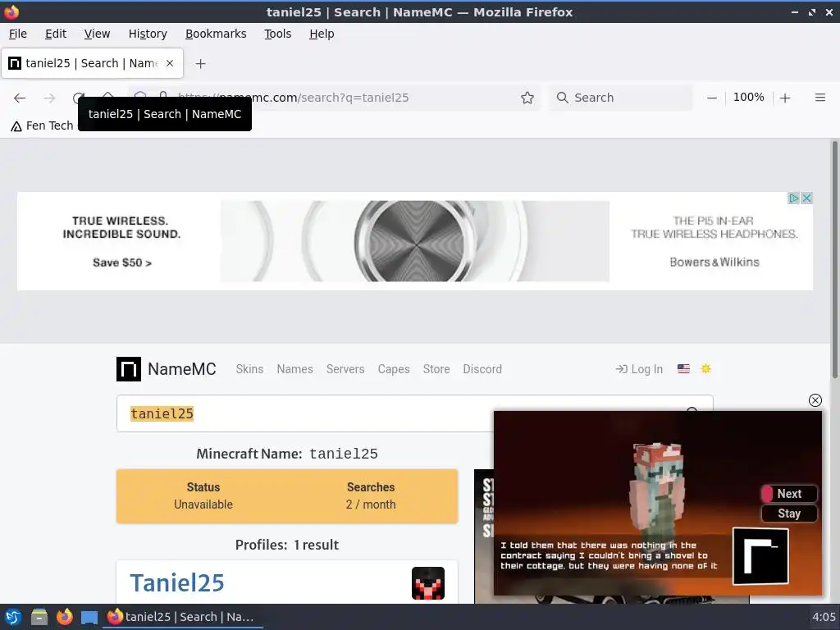840x630 pixels.
Task: Open the History menu
Action: [x=148, y=34]
